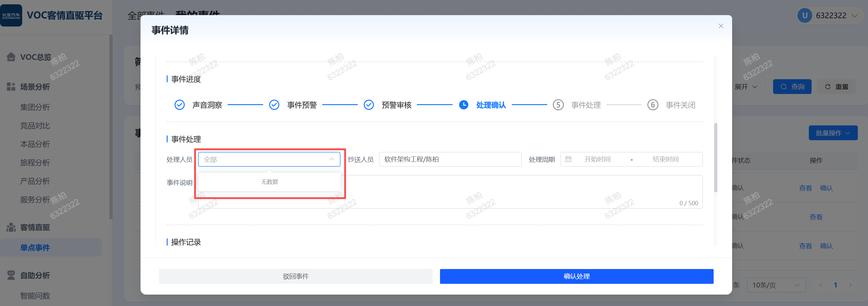Viewport: 868px width, 306px height.
Task: Click the 事件预警 step checkmark icon
Action: point(274,105)
